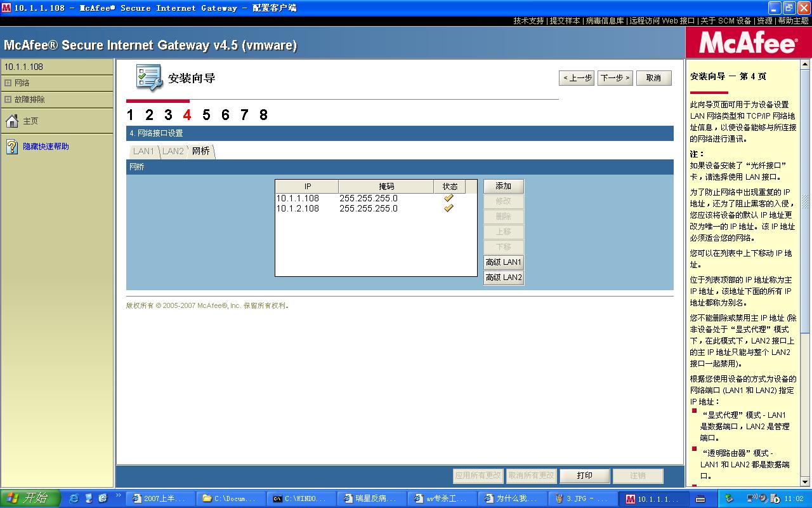Switch to C:\Docum folder taskbar item
This screenshot has height=508, width=812.
231,498
